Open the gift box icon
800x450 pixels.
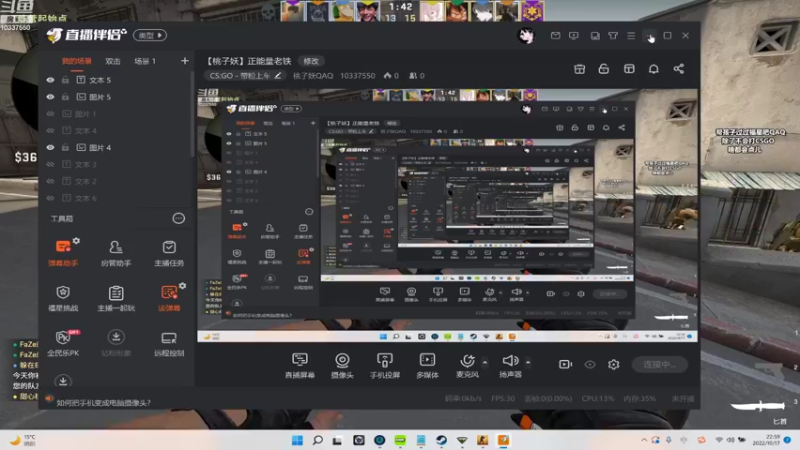point(580,69)
